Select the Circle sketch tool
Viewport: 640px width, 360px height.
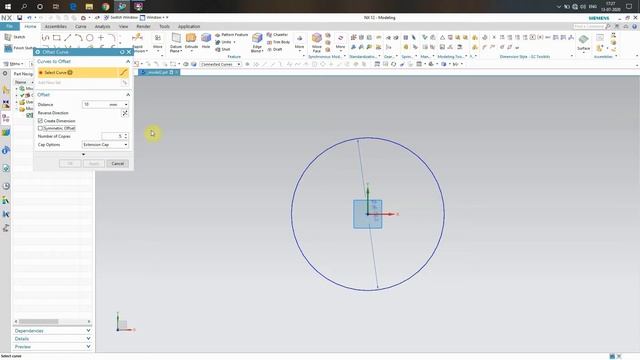click(89, 38)
